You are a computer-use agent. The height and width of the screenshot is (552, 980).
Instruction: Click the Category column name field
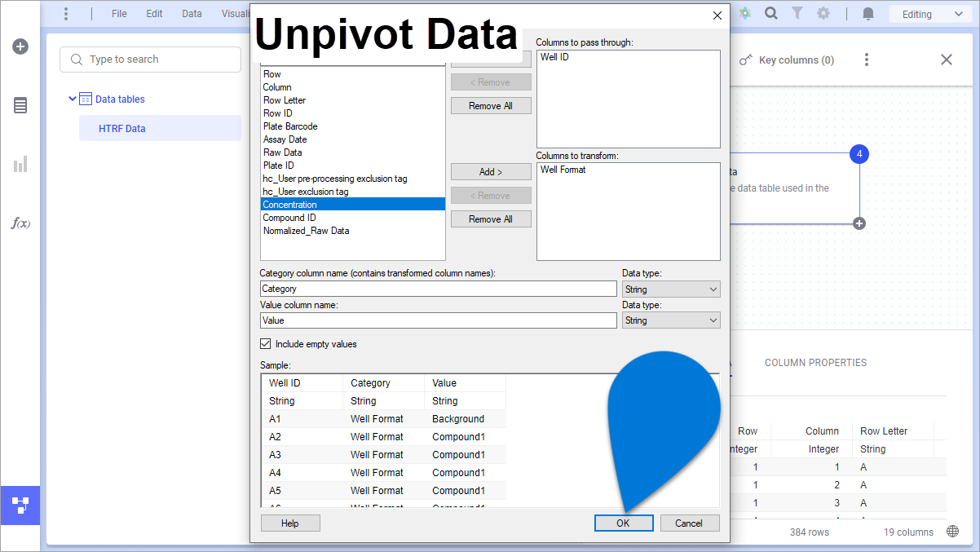coord(439,289)
